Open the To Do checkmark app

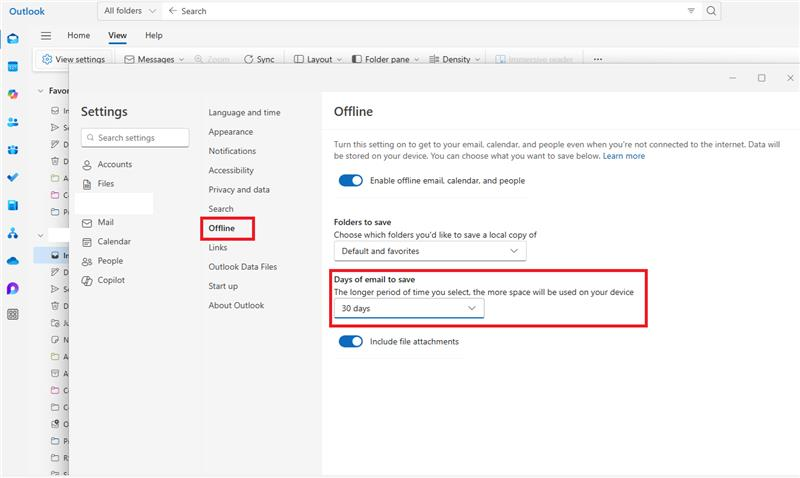tap(13, 177)
